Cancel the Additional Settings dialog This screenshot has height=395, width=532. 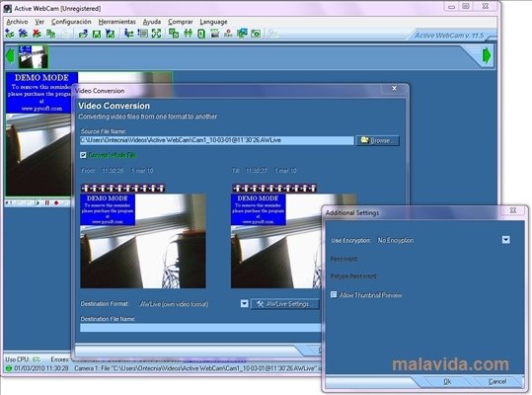click(x=497, y=382)
